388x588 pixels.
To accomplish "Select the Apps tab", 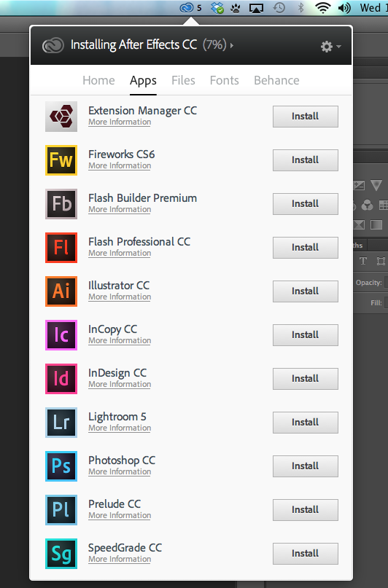I will coord(144,81).
